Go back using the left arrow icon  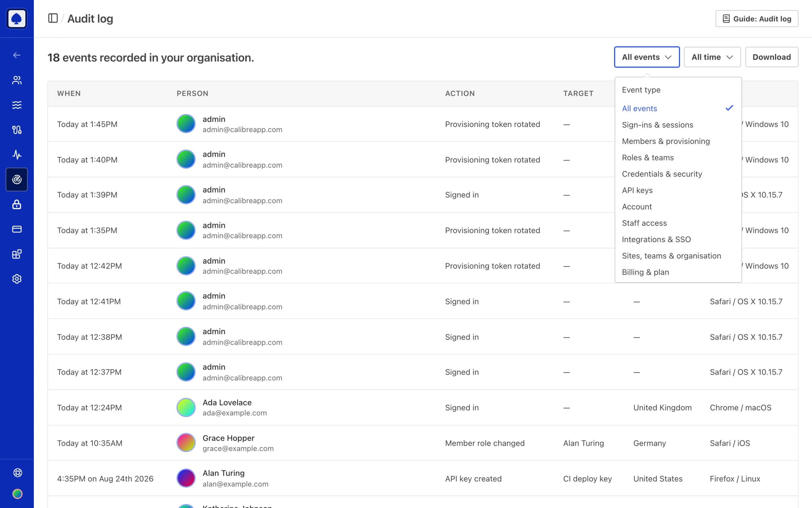tap(17, 55)
